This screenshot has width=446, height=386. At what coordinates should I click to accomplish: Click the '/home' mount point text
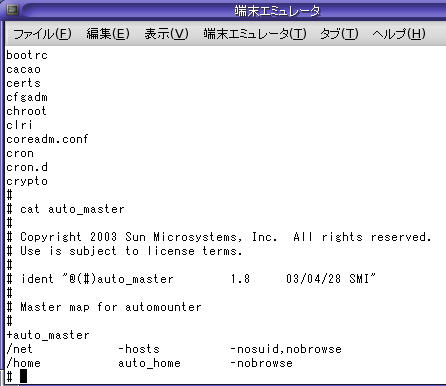23,363
